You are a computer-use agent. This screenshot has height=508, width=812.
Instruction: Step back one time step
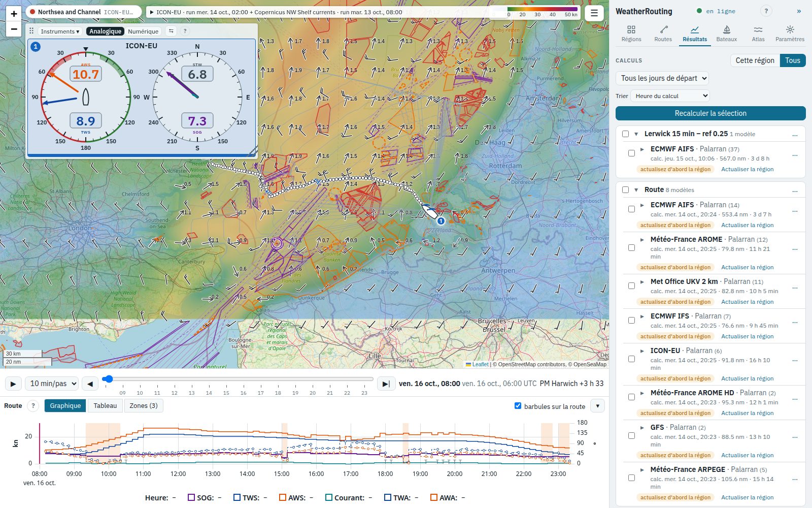pos(90,384)
